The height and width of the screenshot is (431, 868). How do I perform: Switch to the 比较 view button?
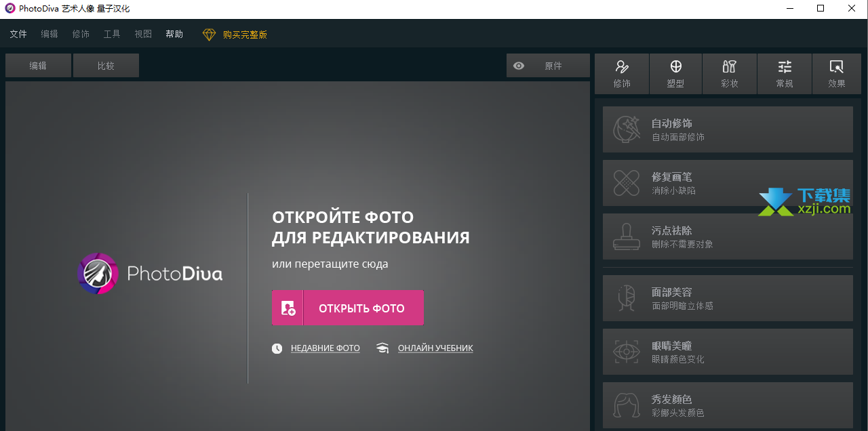click(106, 66)
